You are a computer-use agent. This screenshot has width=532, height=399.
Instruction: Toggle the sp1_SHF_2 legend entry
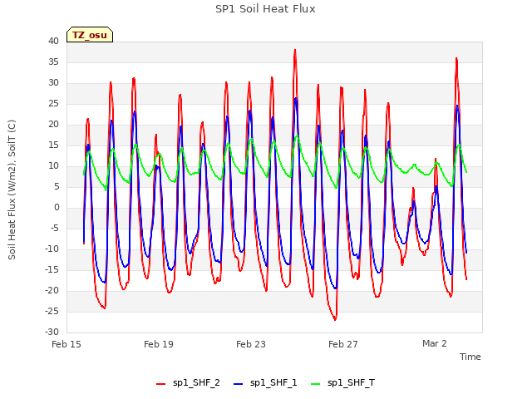(188, 382)
